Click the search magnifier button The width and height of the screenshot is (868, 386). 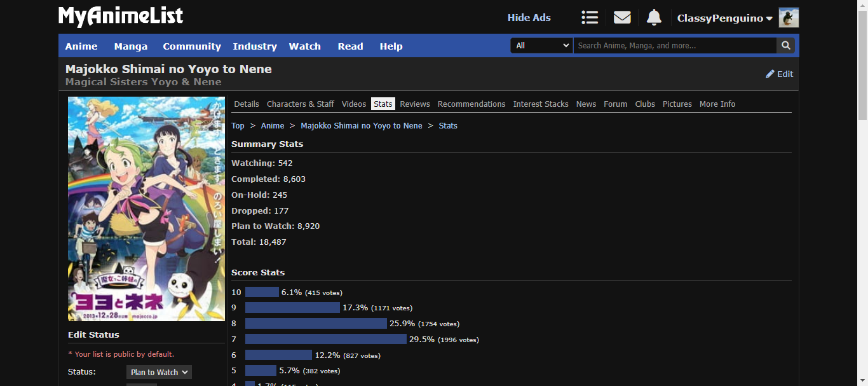(x=786, y=46)
